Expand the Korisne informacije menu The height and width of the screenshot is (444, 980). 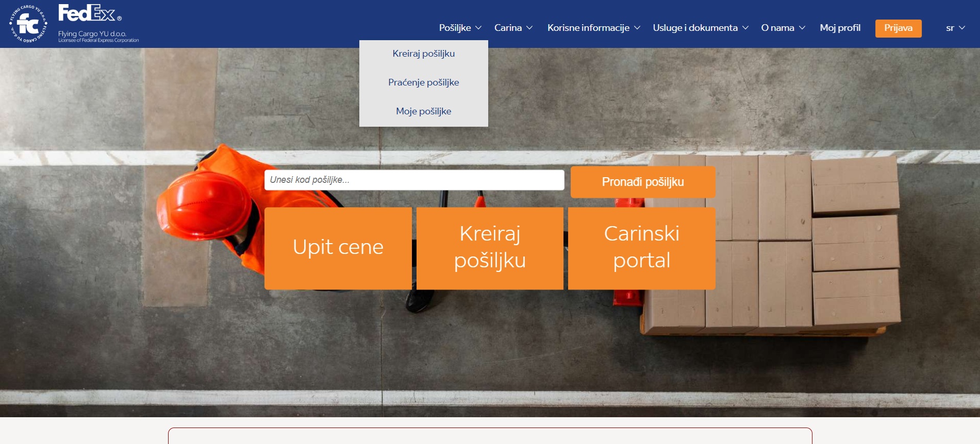(x=593, y=28)
